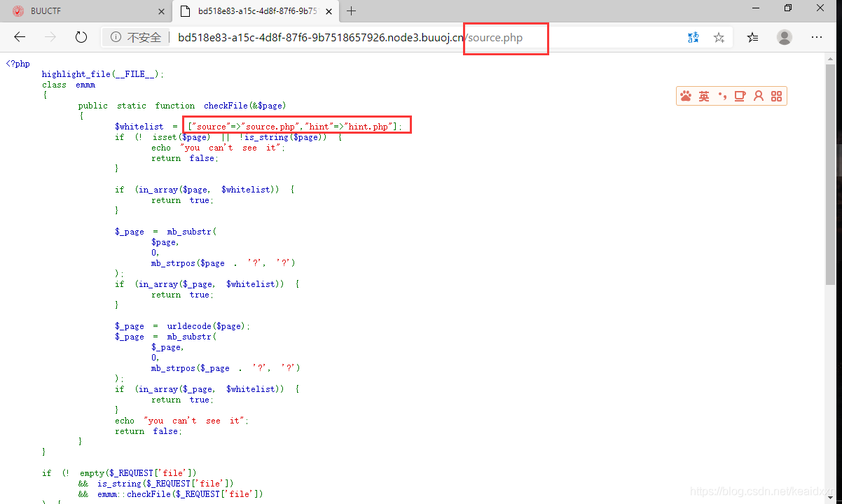This screenshot has width=842, height=504.
Task: Open the 不安全 site security info
Action: point(136,38)
